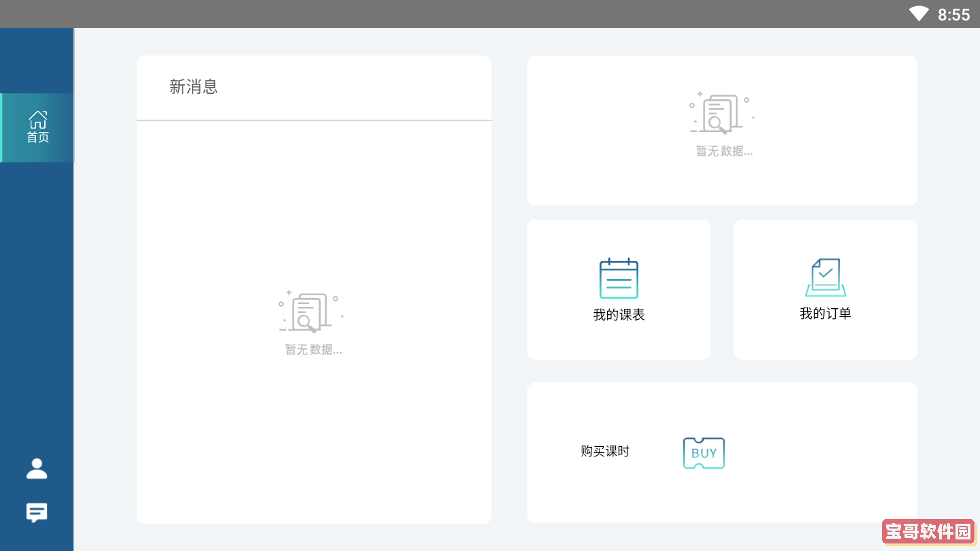The image size is (980, 551).
Task: Click the 我的订单 text label
Action: (826, 314)
